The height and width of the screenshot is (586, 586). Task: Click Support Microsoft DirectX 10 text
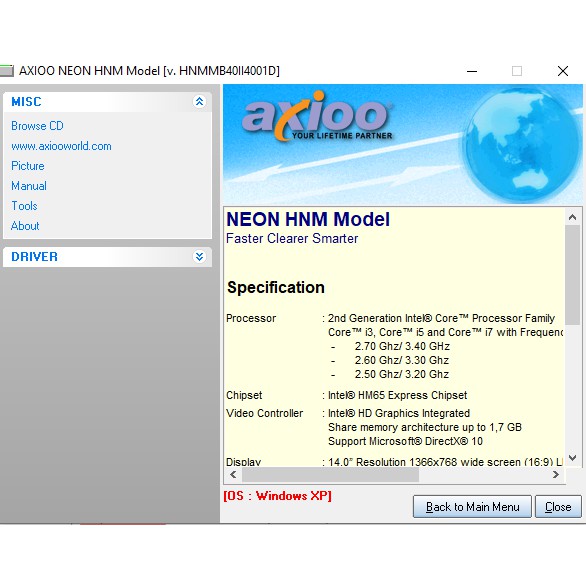coord(405,441)
